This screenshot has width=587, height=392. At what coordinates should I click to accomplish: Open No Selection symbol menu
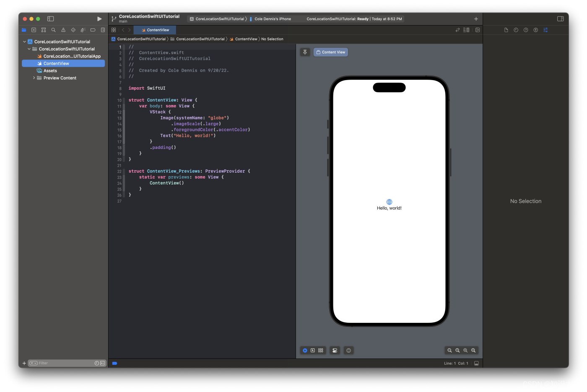[x=272, y=39]
